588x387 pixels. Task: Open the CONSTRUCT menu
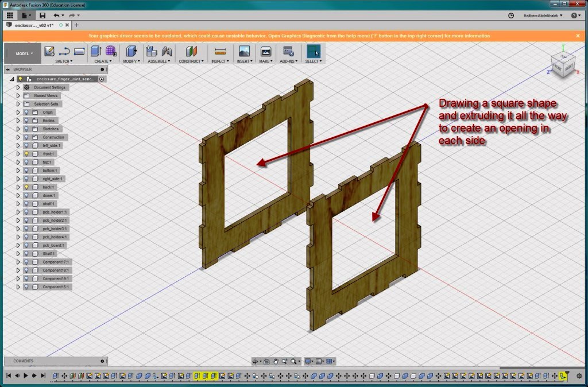[191, 61]
